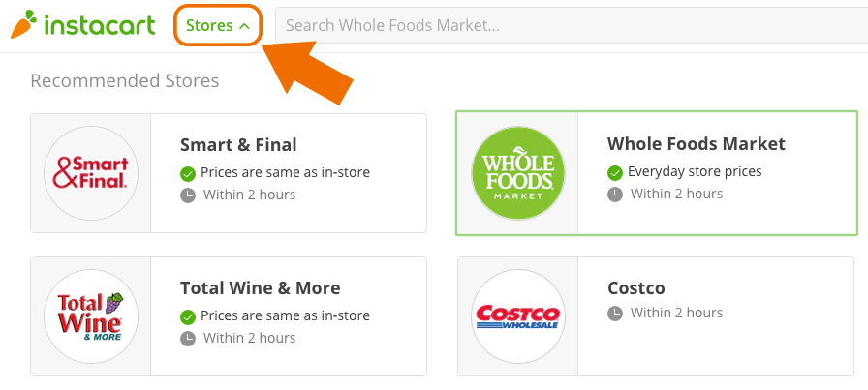Screen dimensions: 868x390
Task: Collapse the Stores dropdown menu
Action: 218,25
